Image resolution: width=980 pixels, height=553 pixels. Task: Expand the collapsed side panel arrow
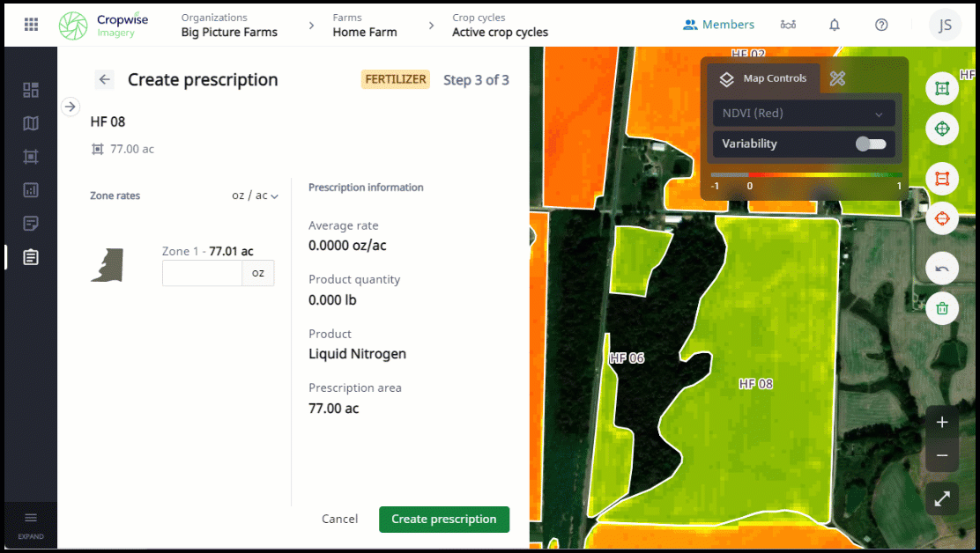pos(71,107)
